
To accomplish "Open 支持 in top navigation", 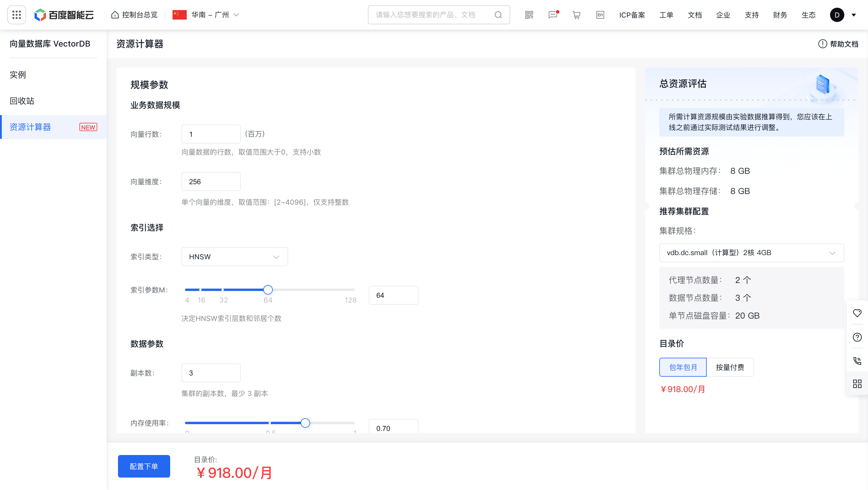I will [x=751, y=15].
